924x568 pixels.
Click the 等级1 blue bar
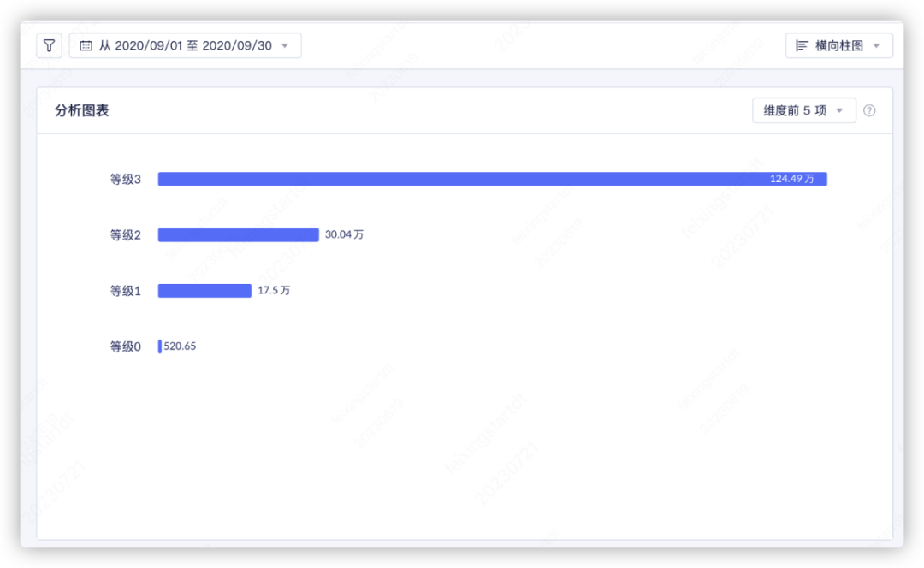pos(204,291)
